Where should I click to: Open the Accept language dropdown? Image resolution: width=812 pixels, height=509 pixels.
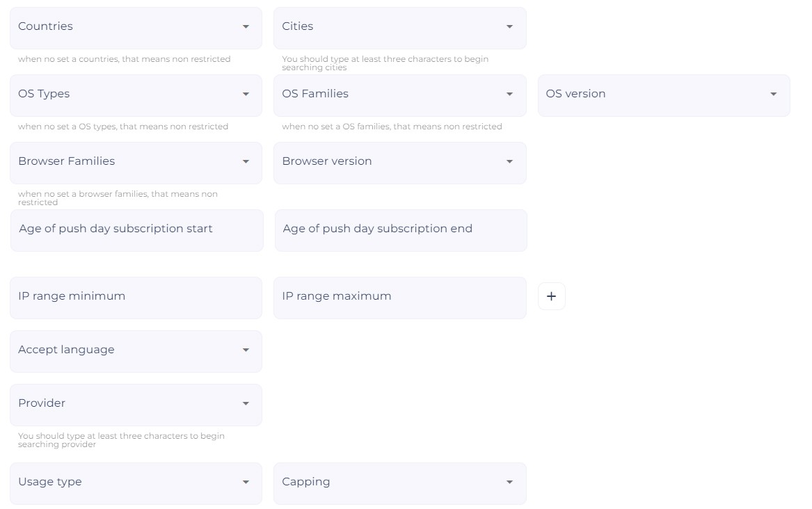(x=136, y=351)
